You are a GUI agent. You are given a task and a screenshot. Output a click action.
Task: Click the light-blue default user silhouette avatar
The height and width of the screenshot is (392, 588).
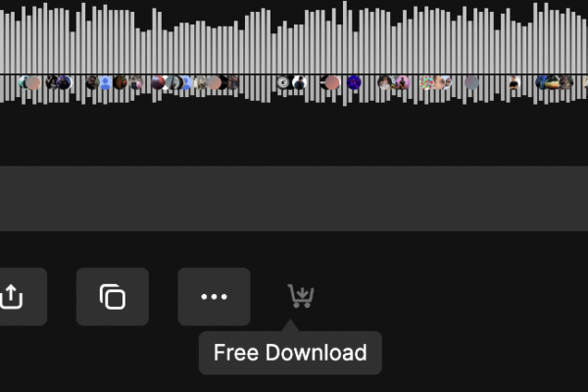coord(106,82)
